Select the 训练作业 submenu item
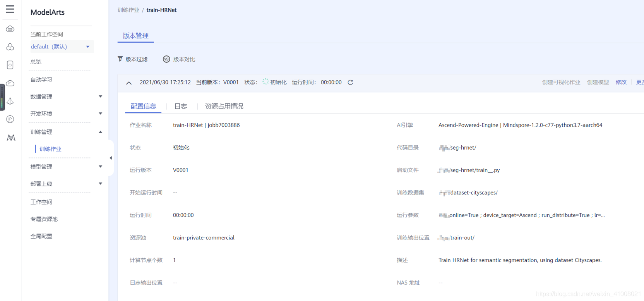644x301 pixels. point(50,149)
